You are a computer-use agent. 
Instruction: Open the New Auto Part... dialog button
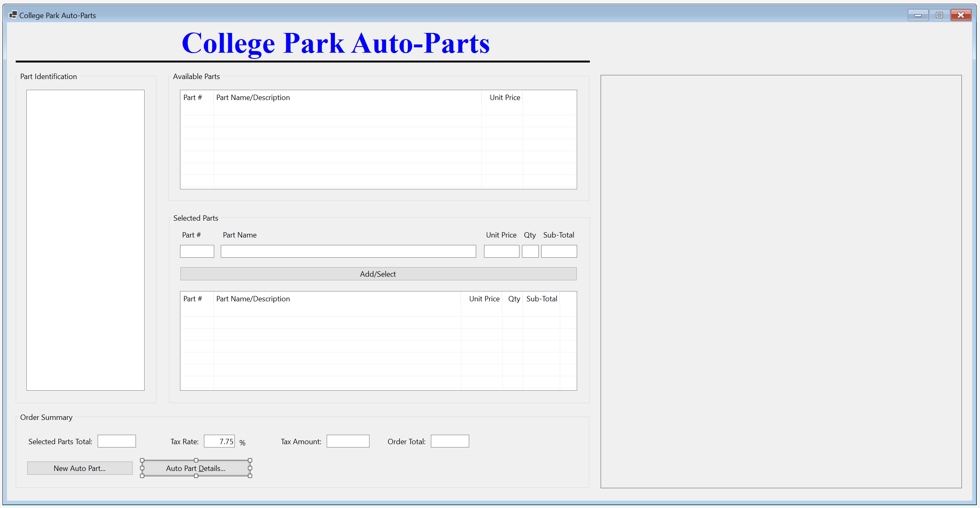click(x=80, y=468)
